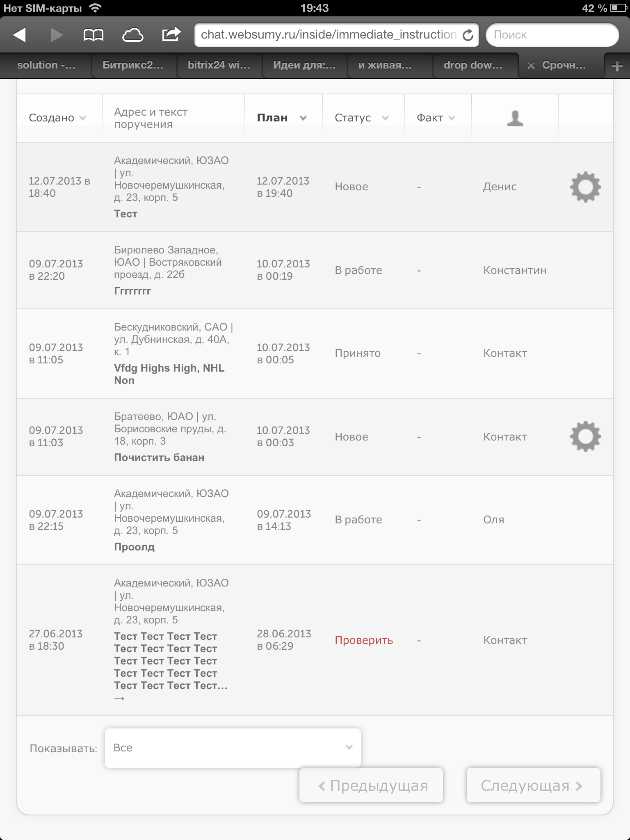Close the Срочн... tab
This screenshot has height=840, width=630.
coord(531,66)
